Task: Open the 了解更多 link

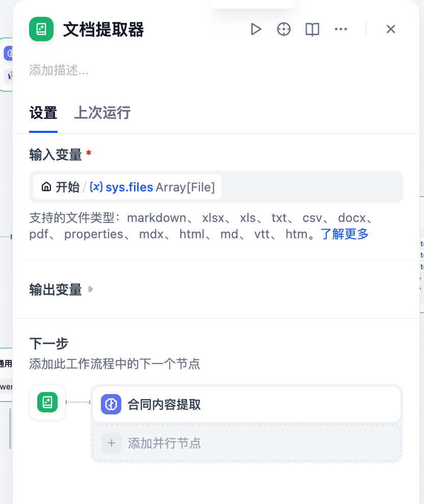Action: coord(344,234)
